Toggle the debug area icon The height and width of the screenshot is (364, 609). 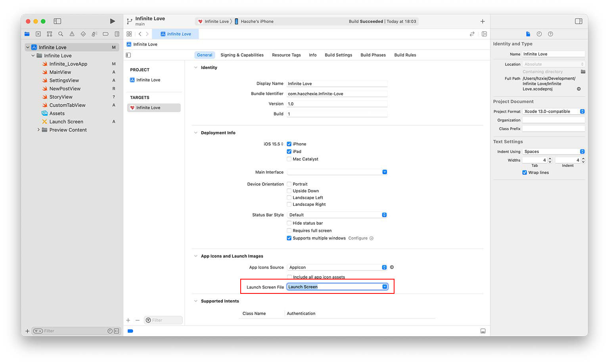coord(483,331)
